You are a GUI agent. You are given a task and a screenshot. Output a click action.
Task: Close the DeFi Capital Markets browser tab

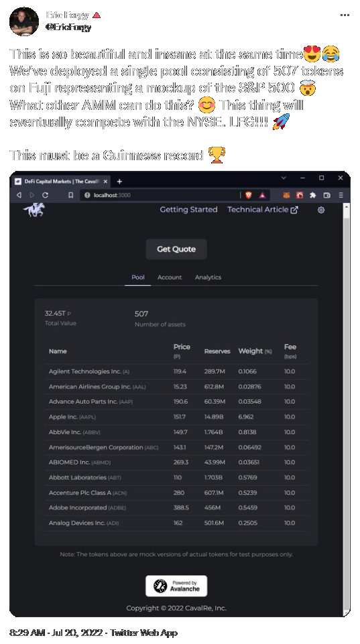pyautogui.click(x=106, y=181)
